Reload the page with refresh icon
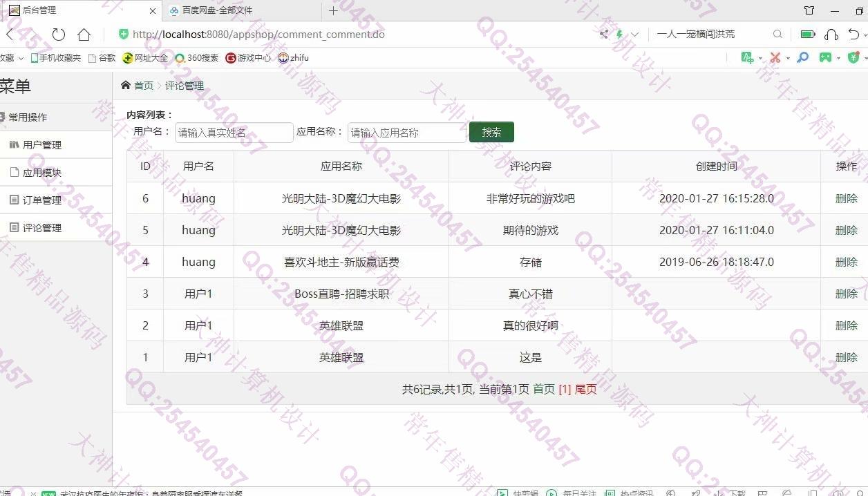The image size is (868, 496). point(59,35)
